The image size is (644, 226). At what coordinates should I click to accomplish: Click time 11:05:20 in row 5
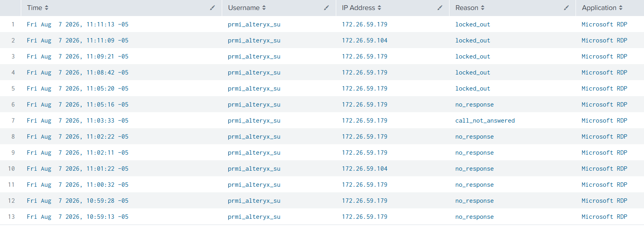click(x=78, y=89)
